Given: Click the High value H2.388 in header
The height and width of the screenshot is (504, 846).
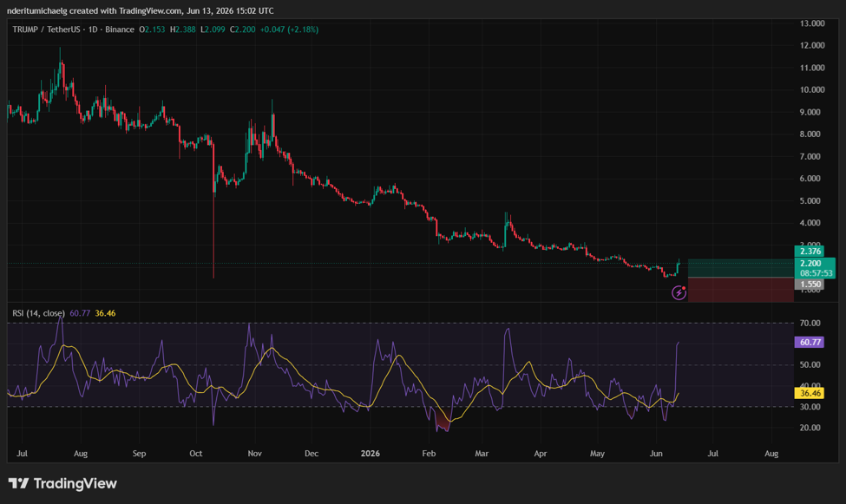Looking at the screenshot, I should (x=183, y=29).
